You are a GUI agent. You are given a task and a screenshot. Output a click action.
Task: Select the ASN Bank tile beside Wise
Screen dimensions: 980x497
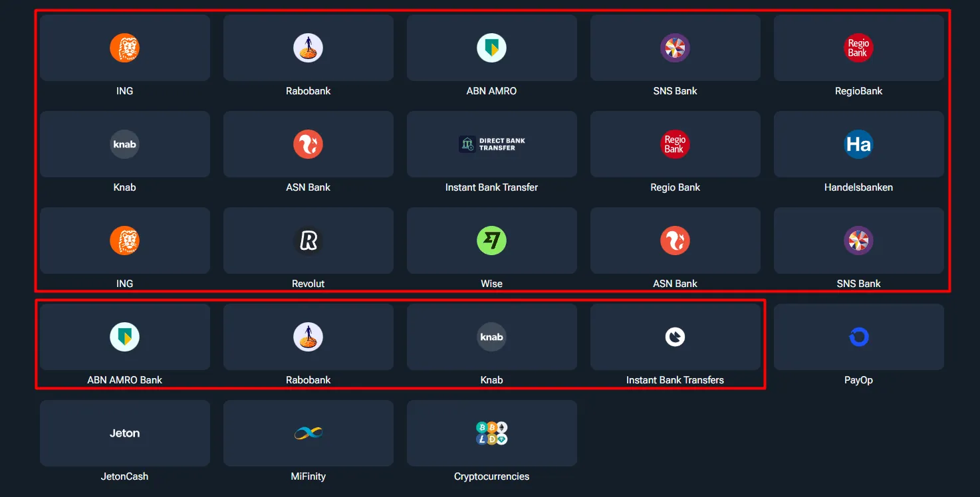coord(675,241)
